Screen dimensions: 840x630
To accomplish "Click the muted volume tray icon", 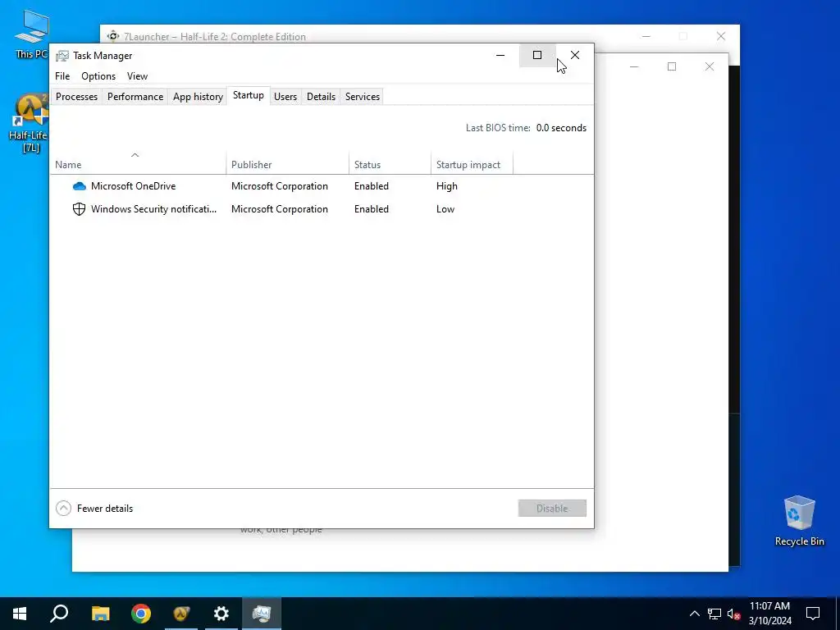I will pos(734,614).
